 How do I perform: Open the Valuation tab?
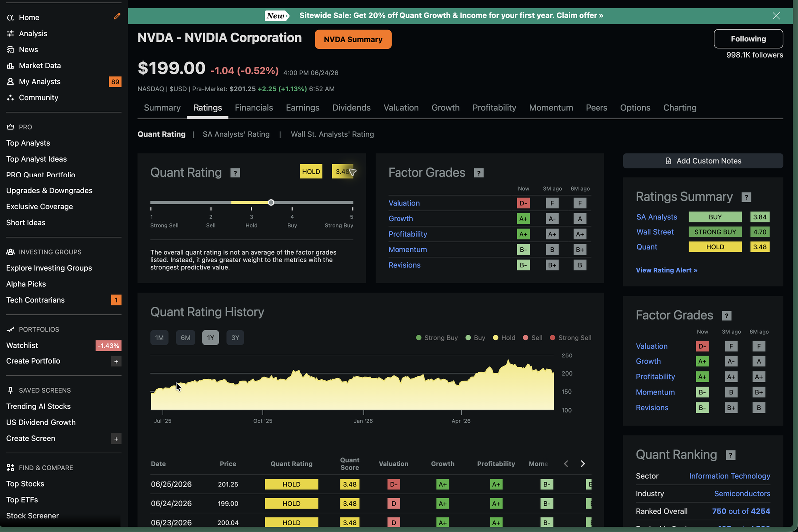tap(401, 108)
